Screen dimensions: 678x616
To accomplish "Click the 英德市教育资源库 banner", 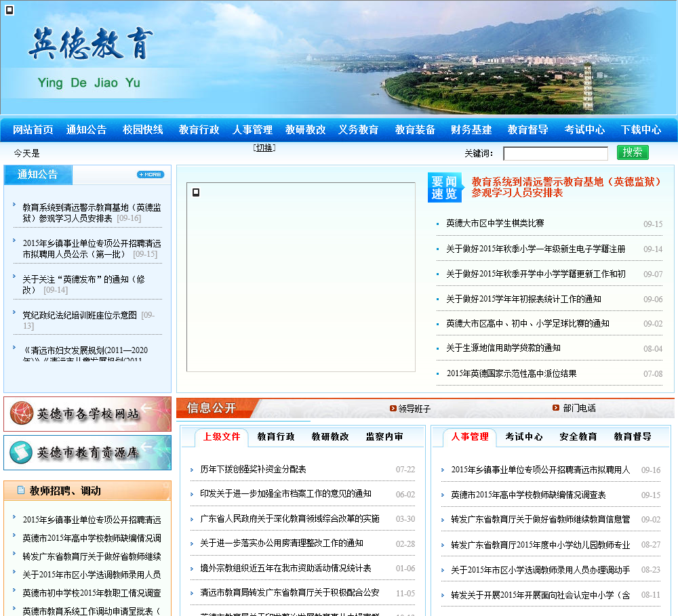I will tap(87, 453).
